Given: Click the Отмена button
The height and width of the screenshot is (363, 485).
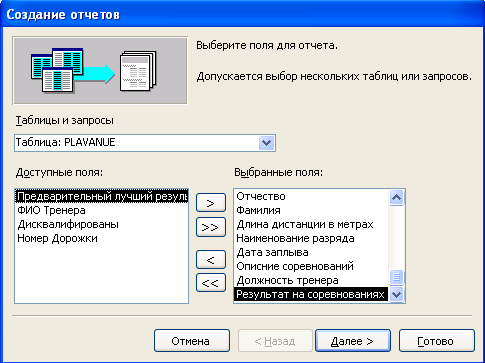Looking at the screenshot, I should pyautogui.click(x=192, y=341).
